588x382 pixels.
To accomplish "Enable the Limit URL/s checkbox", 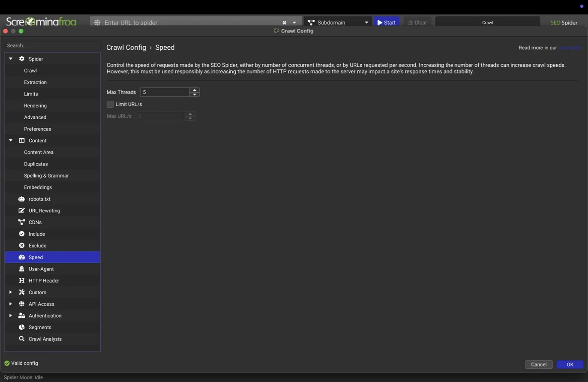I will (x=110, y=104).
